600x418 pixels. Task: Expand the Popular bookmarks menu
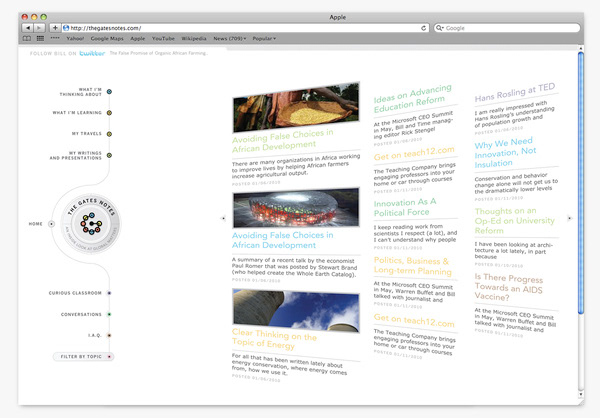[264, 38]
